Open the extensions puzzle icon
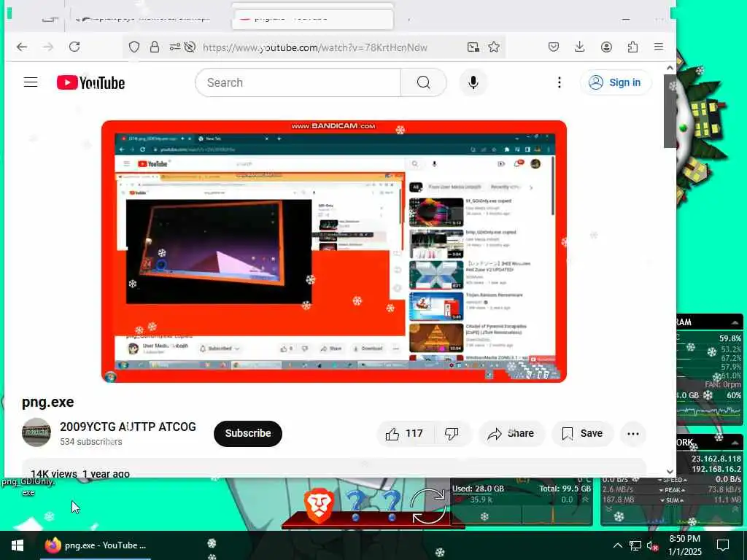This screenshot has height=560, width=747. point(632,47)
